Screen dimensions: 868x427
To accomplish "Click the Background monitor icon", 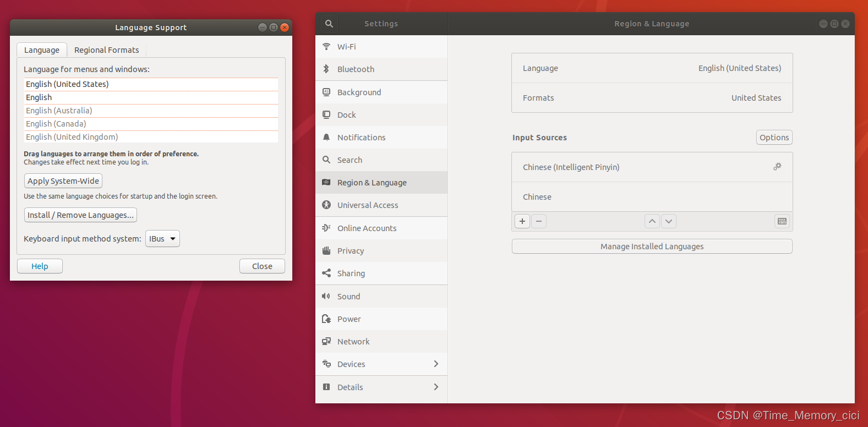I will pyautogui.click(x=326, y=92).
